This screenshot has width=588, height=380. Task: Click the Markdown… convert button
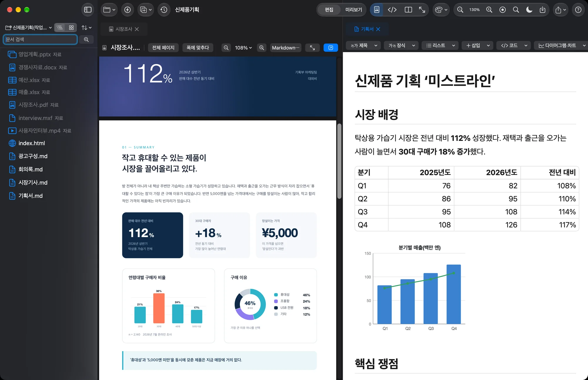(286, 48)
